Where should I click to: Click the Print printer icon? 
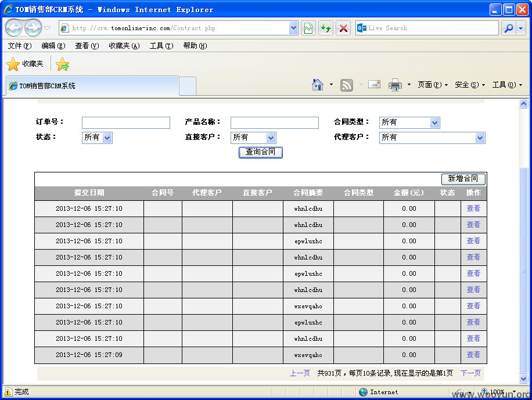395,85
